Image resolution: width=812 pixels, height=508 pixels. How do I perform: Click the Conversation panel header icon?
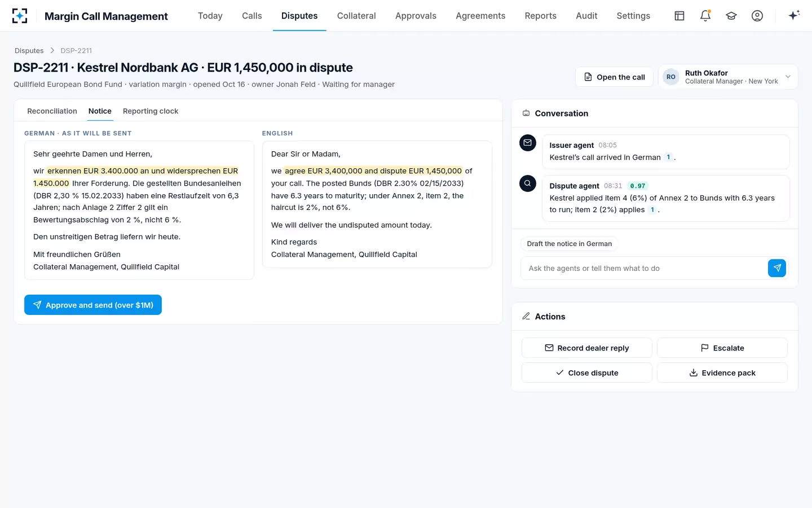(x=526, y=113)
